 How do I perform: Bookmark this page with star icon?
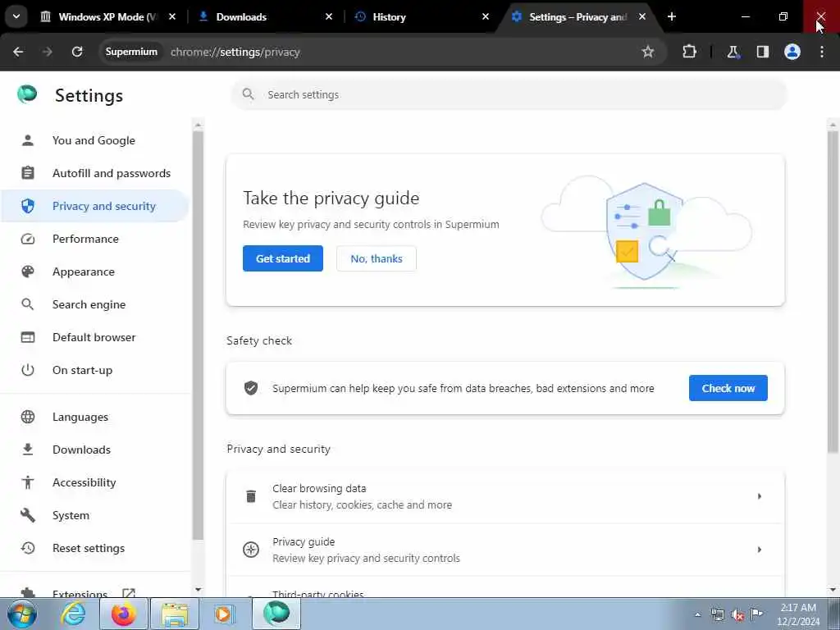(x=648, y=52)
